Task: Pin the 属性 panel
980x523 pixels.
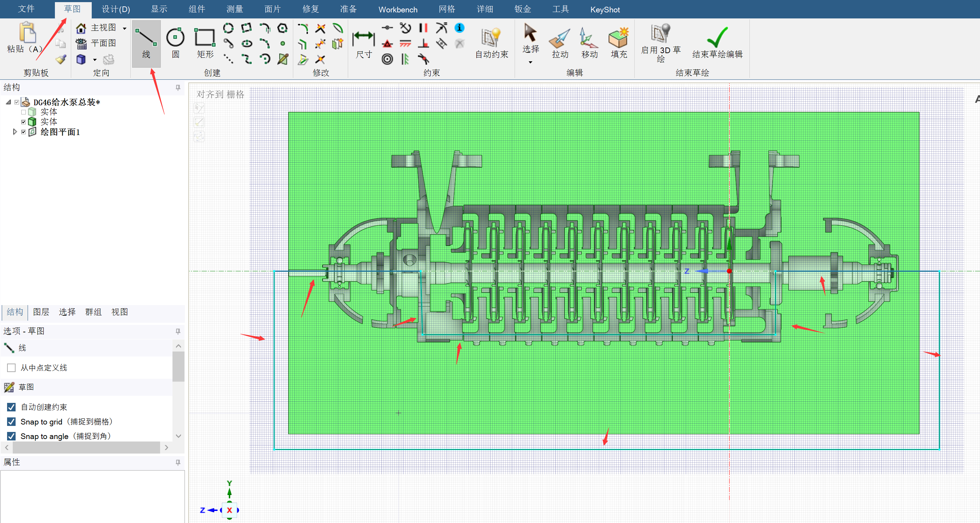Action: 178,462
